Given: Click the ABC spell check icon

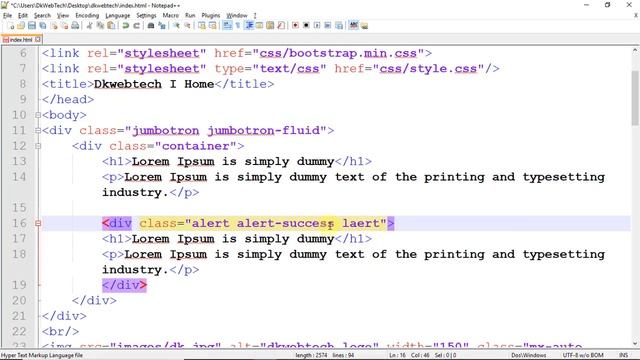Looking at the screenshot, I should coord(353,26).
